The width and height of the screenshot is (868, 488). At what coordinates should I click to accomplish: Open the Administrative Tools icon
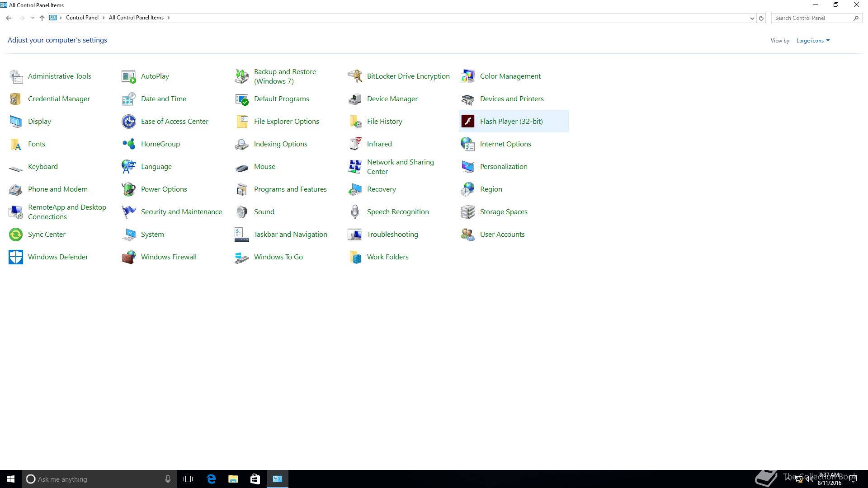click(16, 76)
